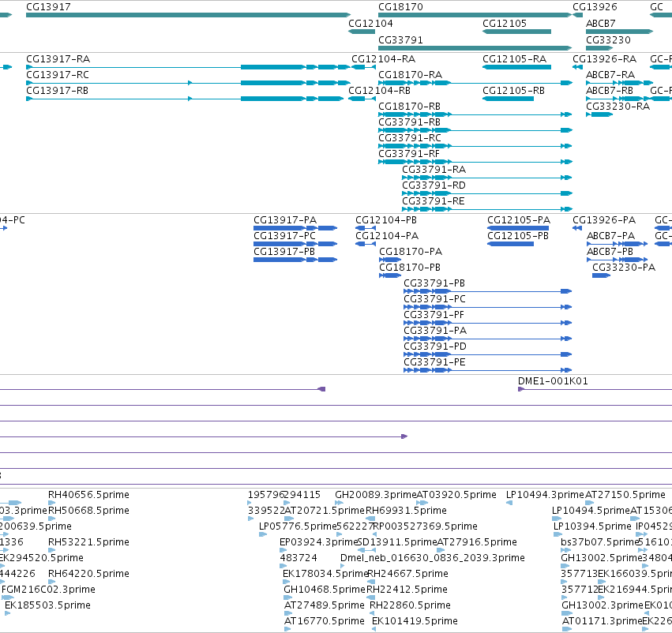
Task: Open the Dmel_neb_016630_0836_2039.3prime label
Action: pyautogui.click(x=433, y=558)
